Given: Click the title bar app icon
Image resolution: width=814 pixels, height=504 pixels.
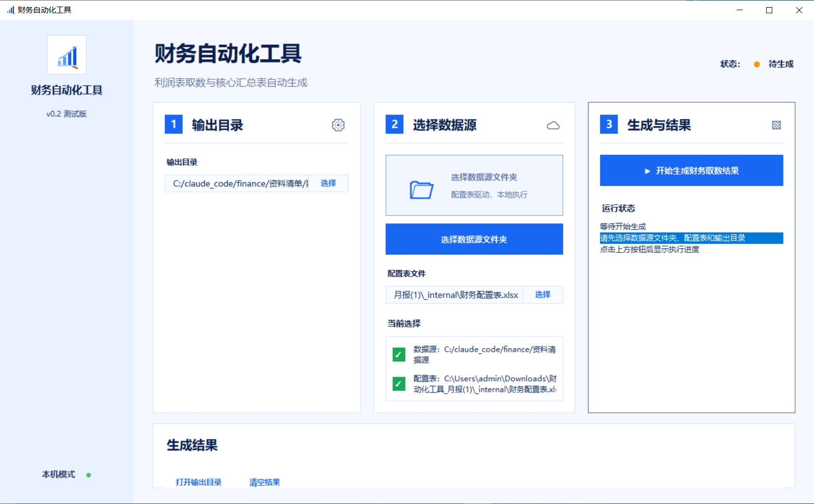Looking at the screenshot, I should tap(11, 10).
